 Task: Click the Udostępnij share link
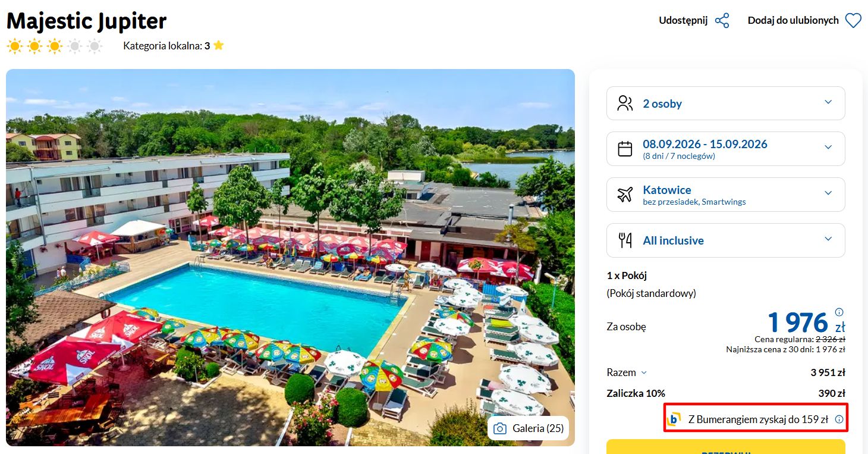683,20
